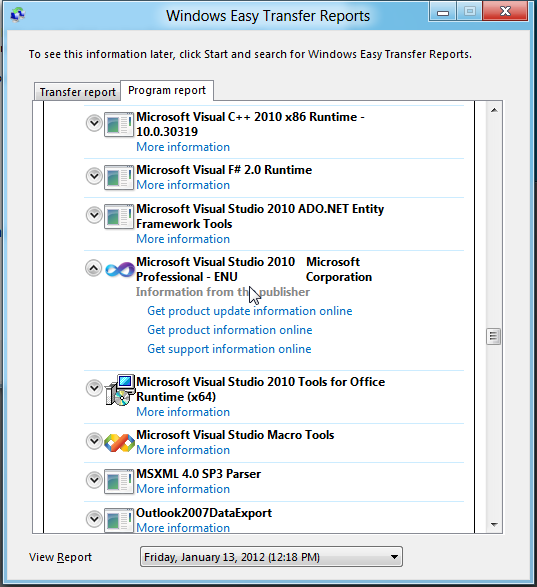Click MSXML 4.0 SP3 Parser title text

(x=198, y=474)
